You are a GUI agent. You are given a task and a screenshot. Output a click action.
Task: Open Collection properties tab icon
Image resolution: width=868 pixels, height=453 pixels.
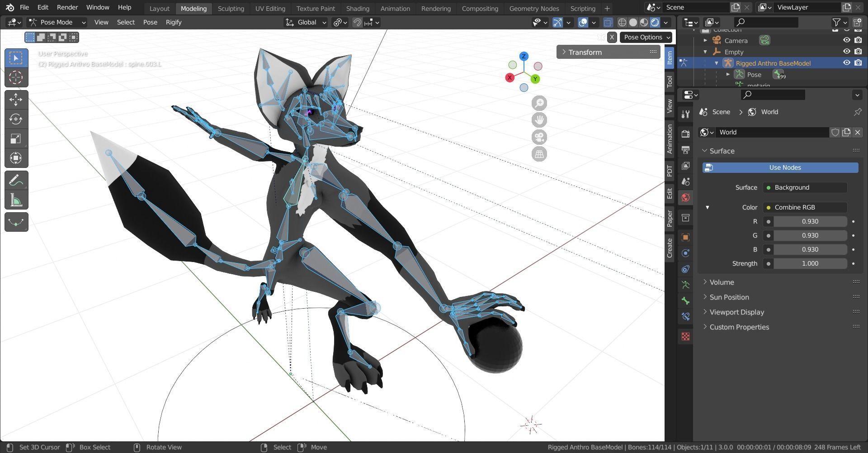(x=685, y=218)
